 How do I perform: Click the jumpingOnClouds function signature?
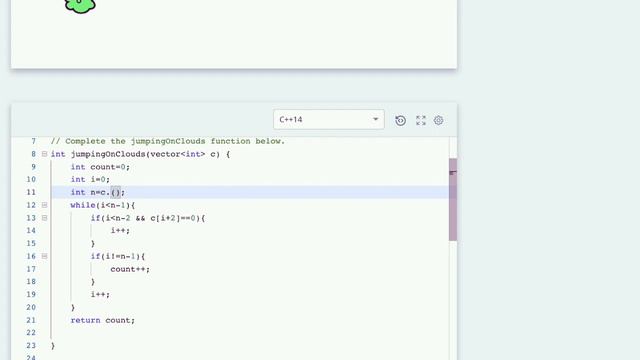140,154
